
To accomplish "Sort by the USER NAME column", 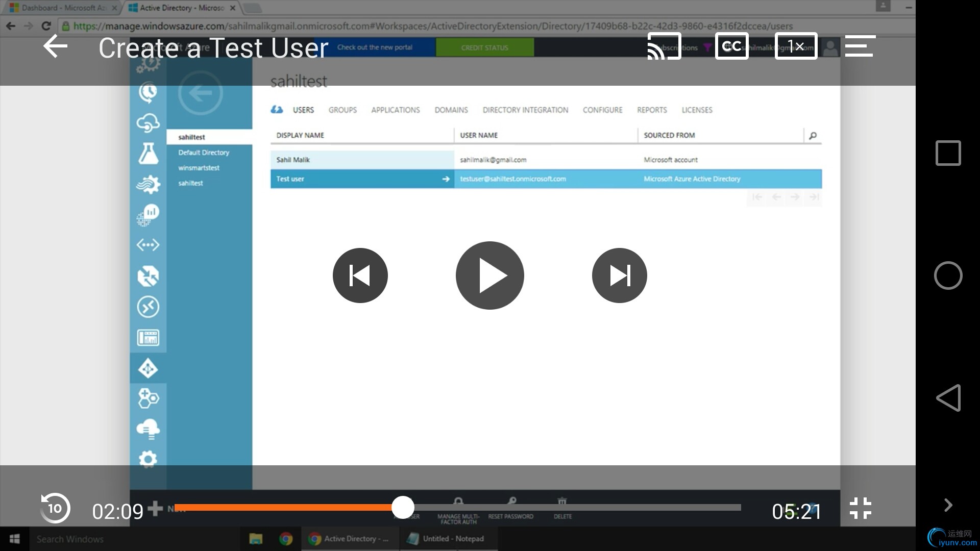I will [479, 135].
